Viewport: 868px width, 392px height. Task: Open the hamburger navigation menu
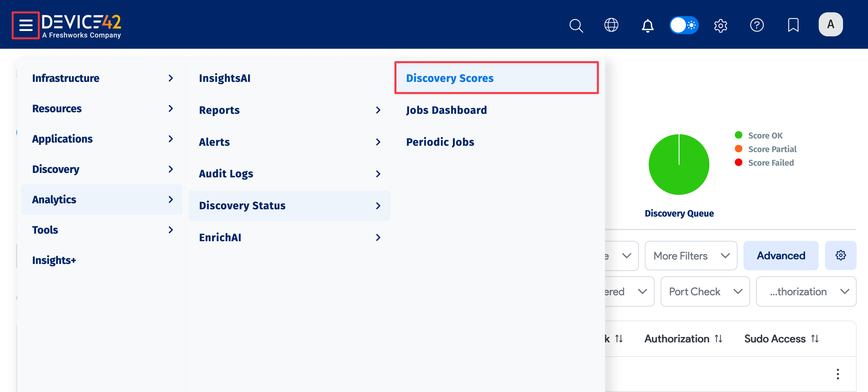pyautogui.click(x=26, y=25)
